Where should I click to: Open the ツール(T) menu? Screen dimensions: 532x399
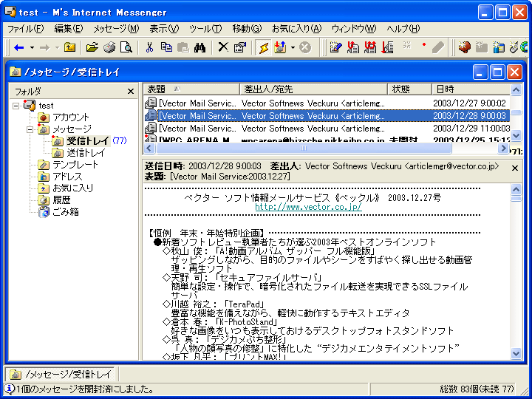pos(205,29)
